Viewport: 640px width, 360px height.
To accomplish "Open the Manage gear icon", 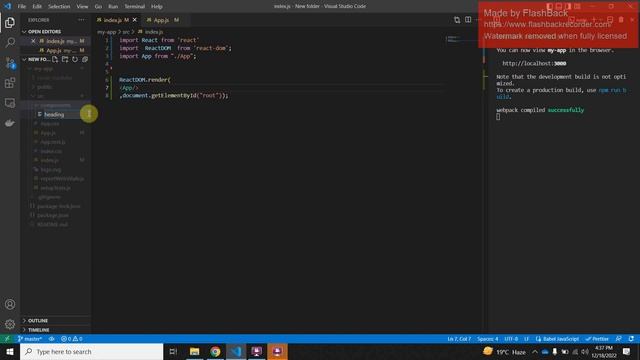I will (x=10, y=324).
